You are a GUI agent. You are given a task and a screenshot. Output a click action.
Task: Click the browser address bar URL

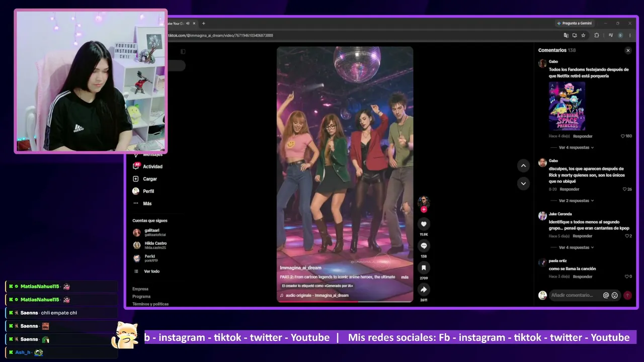(x=220, y=35)
